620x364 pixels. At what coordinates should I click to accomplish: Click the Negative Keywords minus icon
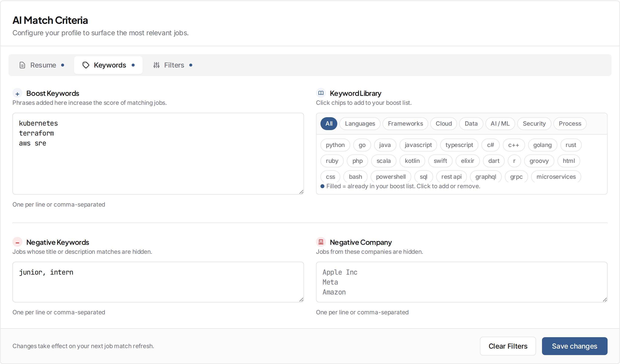click(17, 242)
